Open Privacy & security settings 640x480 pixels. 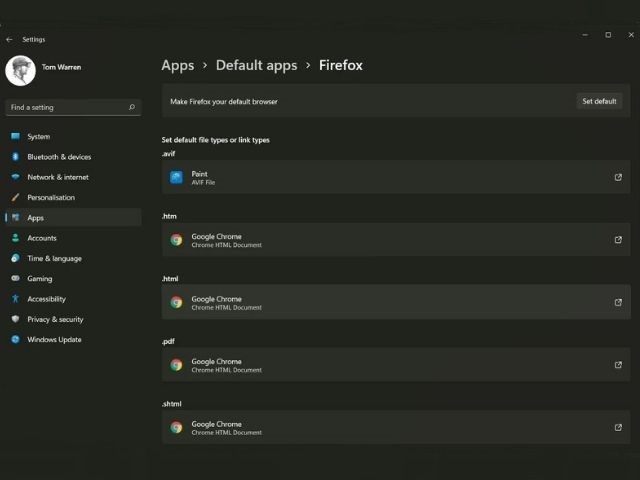pyautogui.click(x=55, y=319)
